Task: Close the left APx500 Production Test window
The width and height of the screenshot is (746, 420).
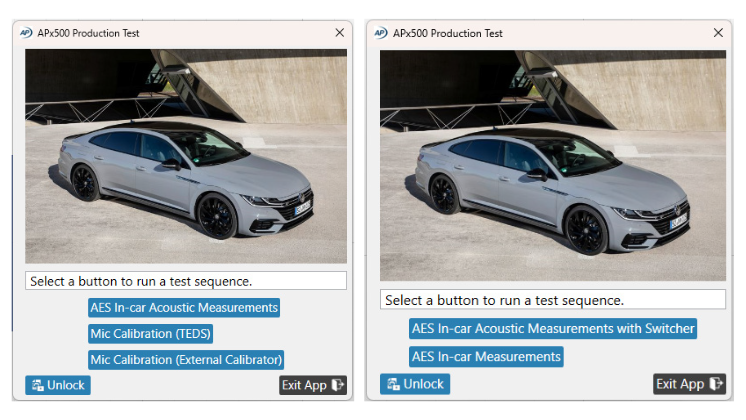Action: (x=338, y=32)
